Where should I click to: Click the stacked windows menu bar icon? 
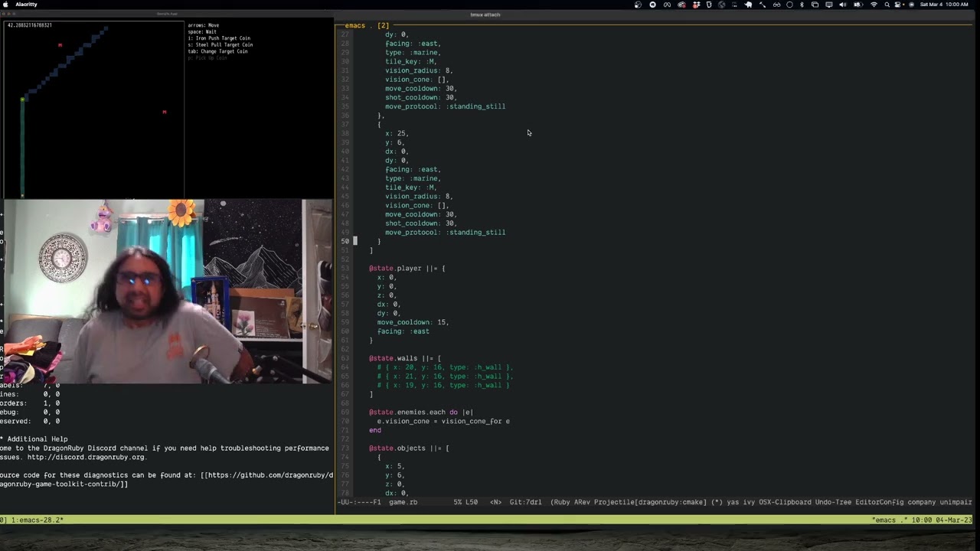coord(815,5)
